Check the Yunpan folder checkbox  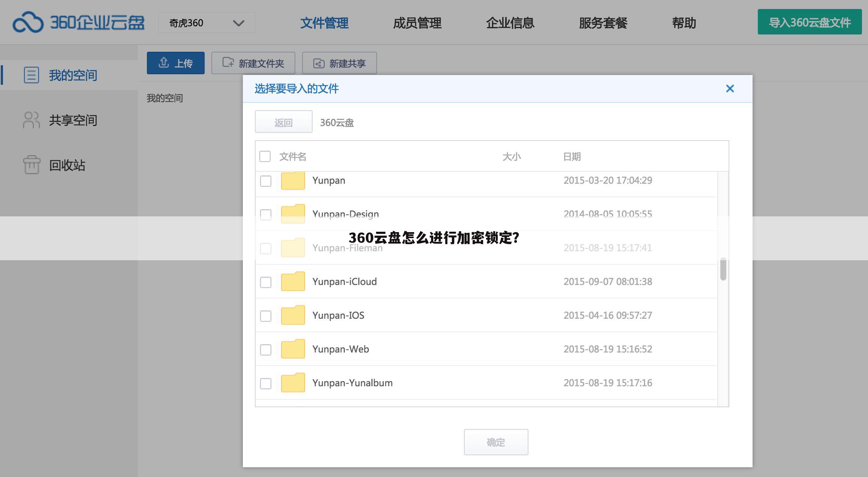[x=266, y=181]
